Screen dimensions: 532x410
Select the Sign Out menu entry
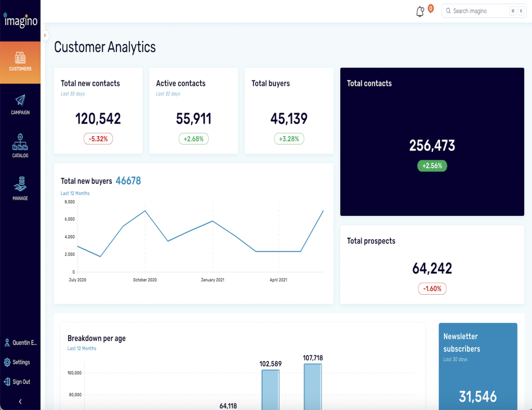click(x=21, y=381)
